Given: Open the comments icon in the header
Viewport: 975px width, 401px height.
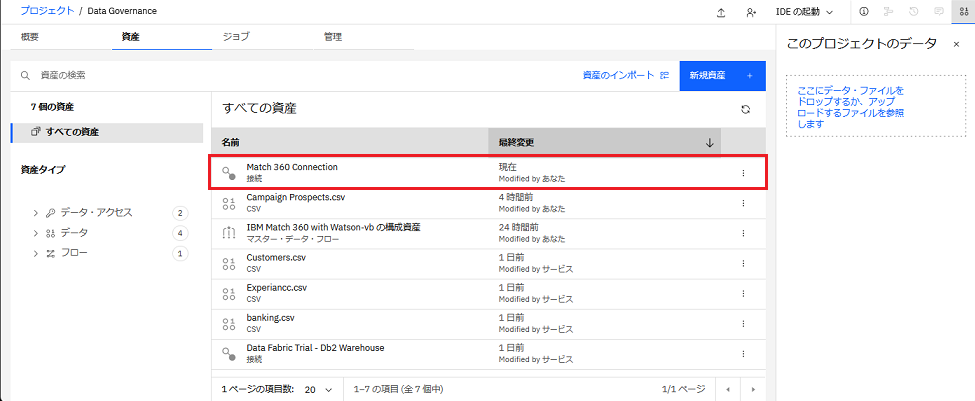Looking at the screenshot, I should 939,11.
